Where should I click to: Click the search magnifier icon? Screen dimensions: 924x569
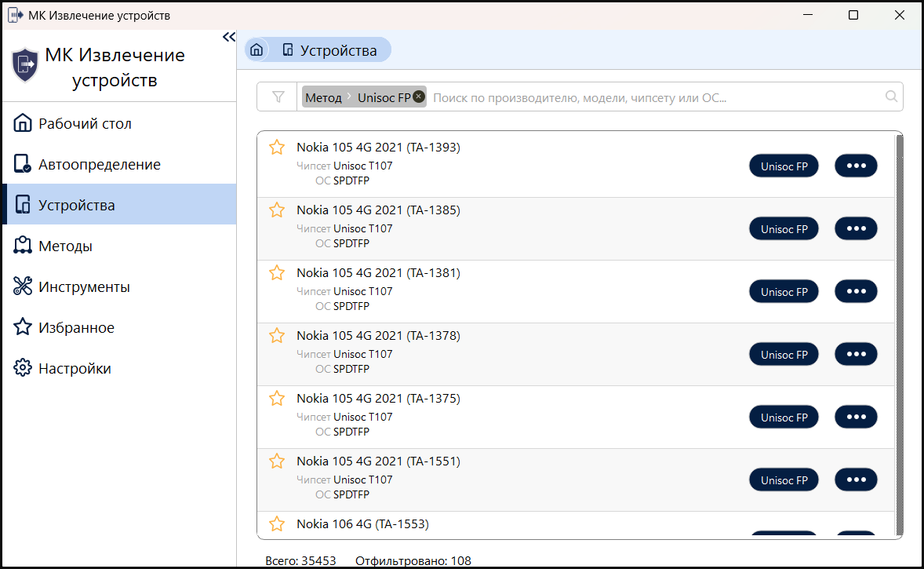891,97
